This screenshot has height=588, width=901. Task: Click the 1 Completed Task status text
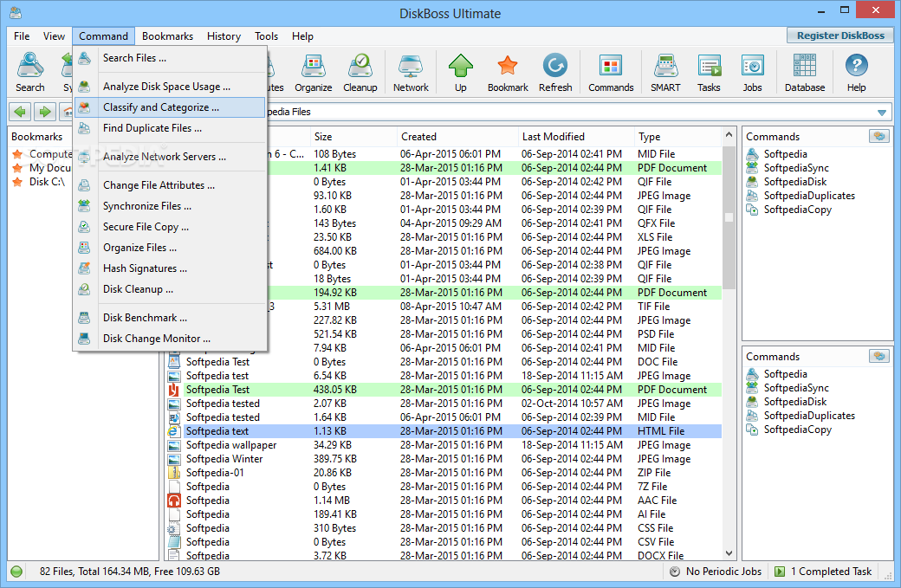pyautogui.click(x=831, y=572)
